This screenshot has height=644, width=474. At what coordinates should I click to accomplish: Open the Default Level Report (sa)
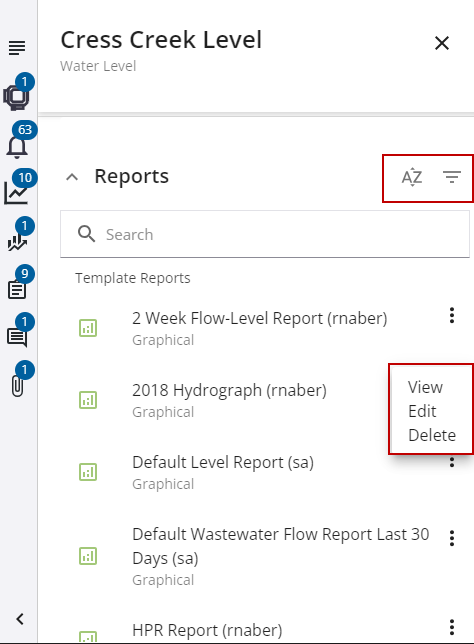click(223, 462)
